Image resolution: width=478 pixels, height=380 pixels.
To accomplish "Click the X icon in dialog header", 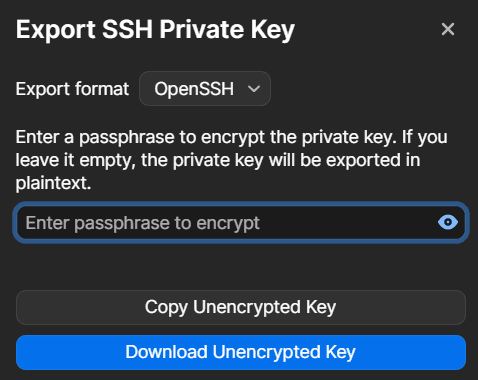I will [x=448, y=29].
